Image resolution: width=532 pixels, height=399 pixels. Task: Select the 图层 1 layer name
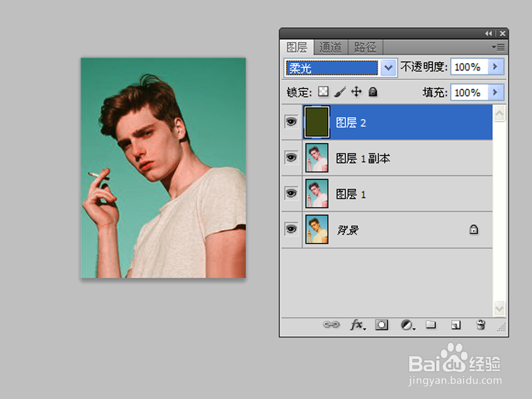pyautogui.click(x=351, y=194)
